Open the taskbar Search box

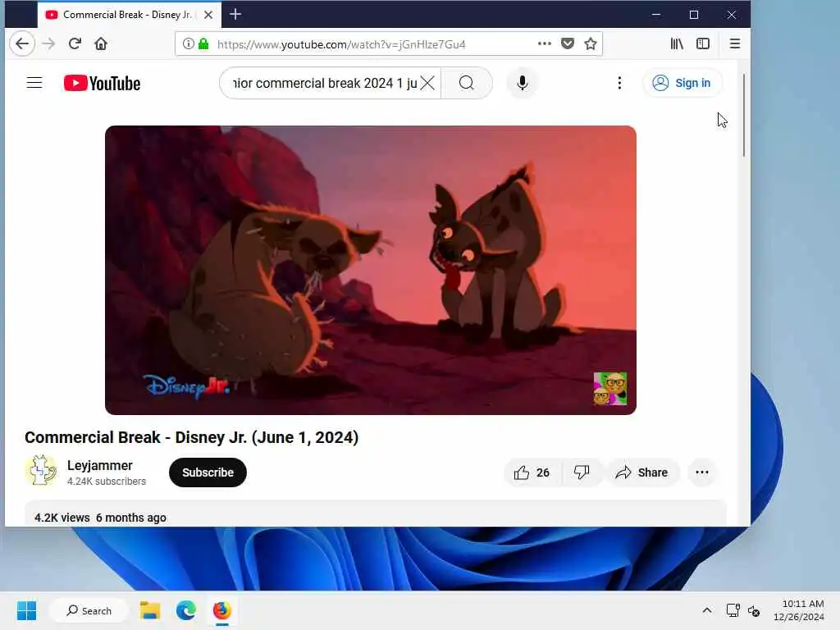[x=89, y=610]
